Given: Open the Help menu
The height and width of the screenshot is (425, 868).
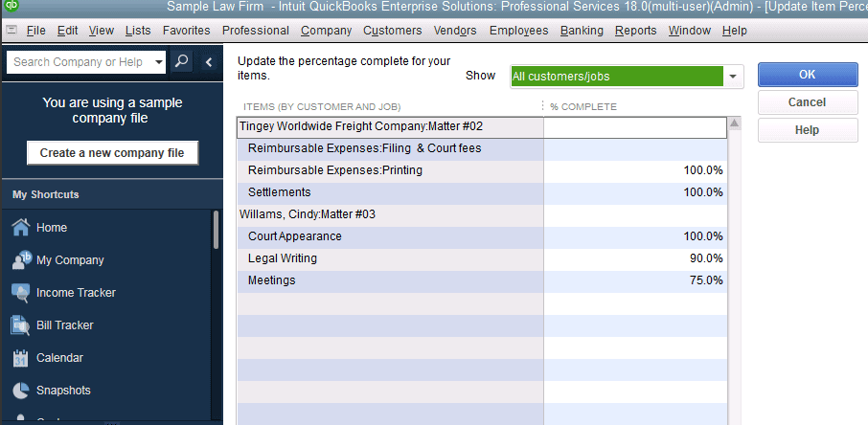Looking at the screenshot, I should tap(735, 31).
